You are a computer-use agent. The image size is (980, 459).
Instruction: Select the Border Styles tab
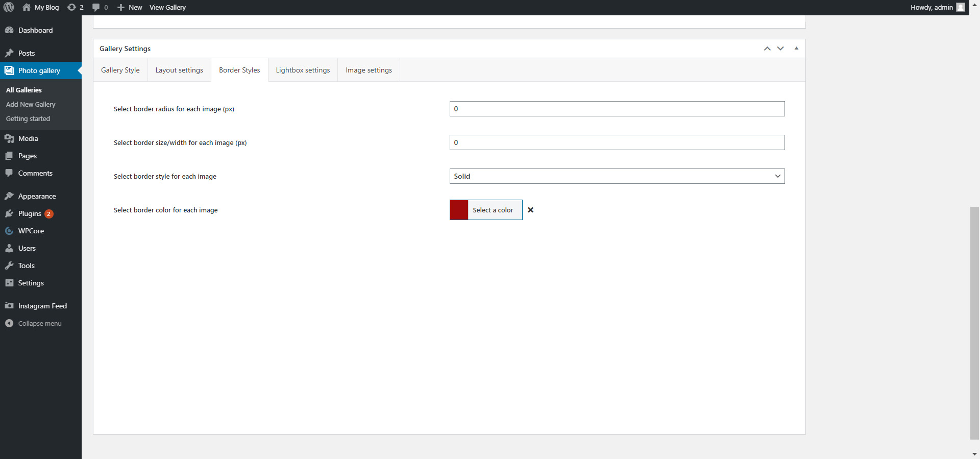click(239, 70)
